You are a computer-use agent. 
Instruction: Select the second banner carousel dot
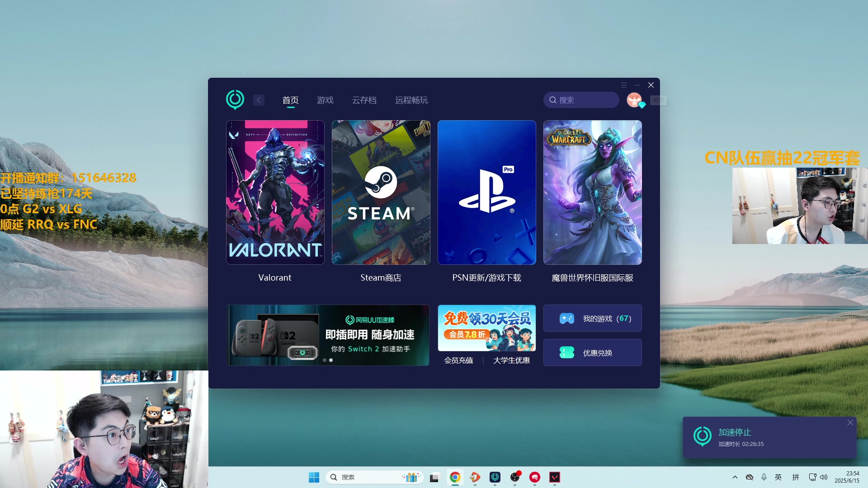pyautogui.click(x=331, y=360)
